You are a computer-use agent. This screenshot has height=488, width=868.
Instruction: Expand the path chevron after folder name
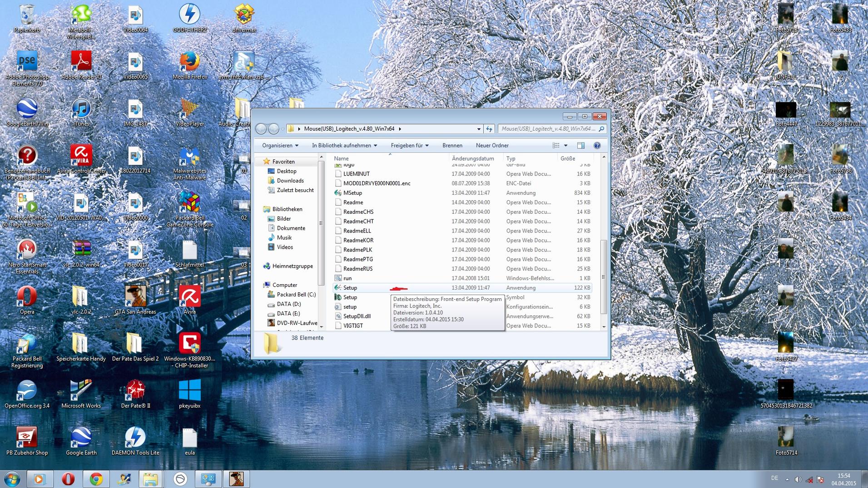pos(400,129)
